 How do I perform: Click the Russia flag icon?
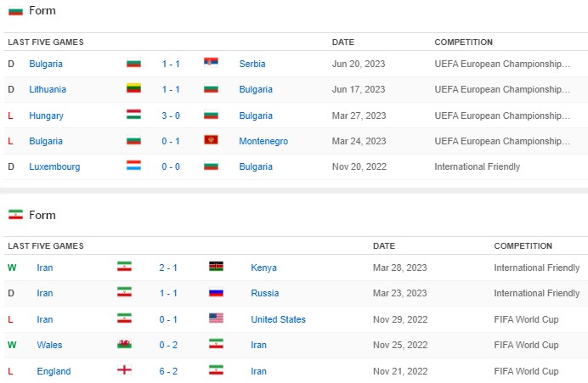point(216,291)
